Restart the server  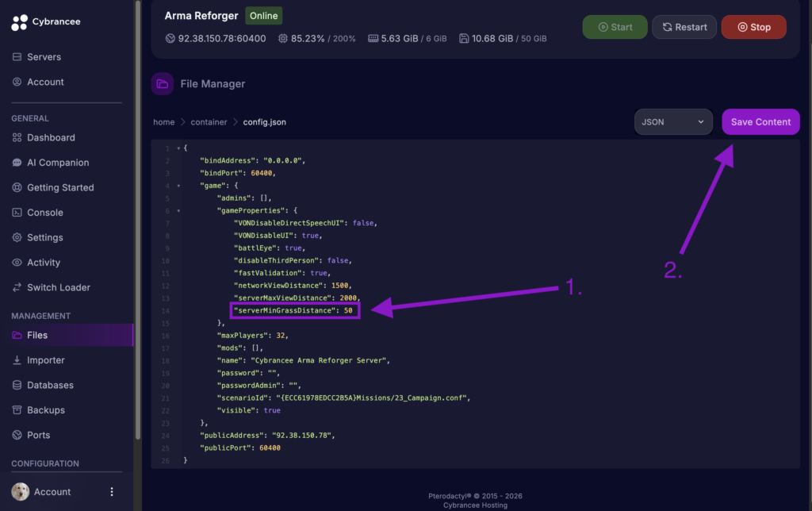[x=684, y=27]
